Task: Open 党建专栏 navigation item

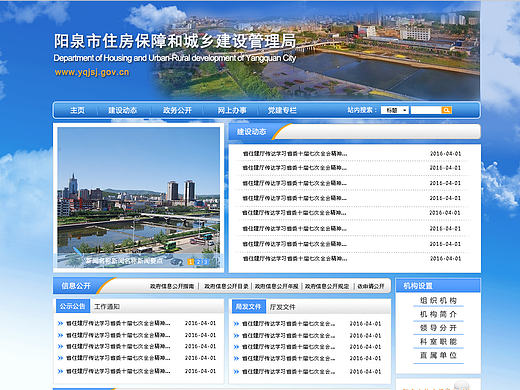Action: [282, 110]
